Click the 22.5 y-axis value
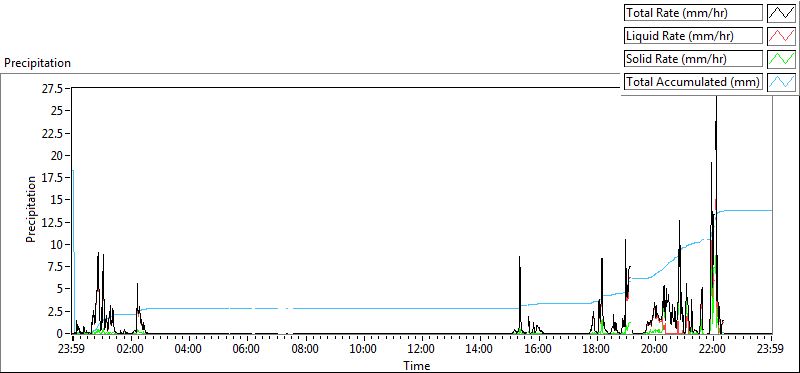 click(53, 133)
